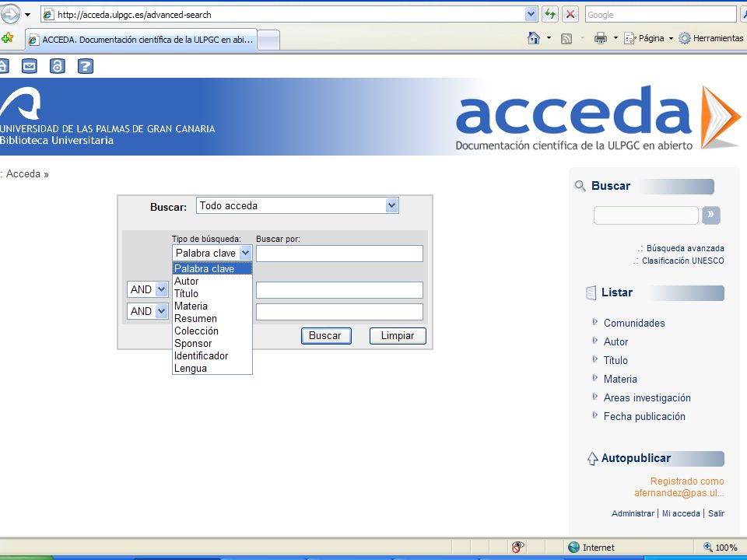The height and width of the screenshot is (560, 747).
Task: Click the sidebar search go arrow button
Action: (710, 215)
